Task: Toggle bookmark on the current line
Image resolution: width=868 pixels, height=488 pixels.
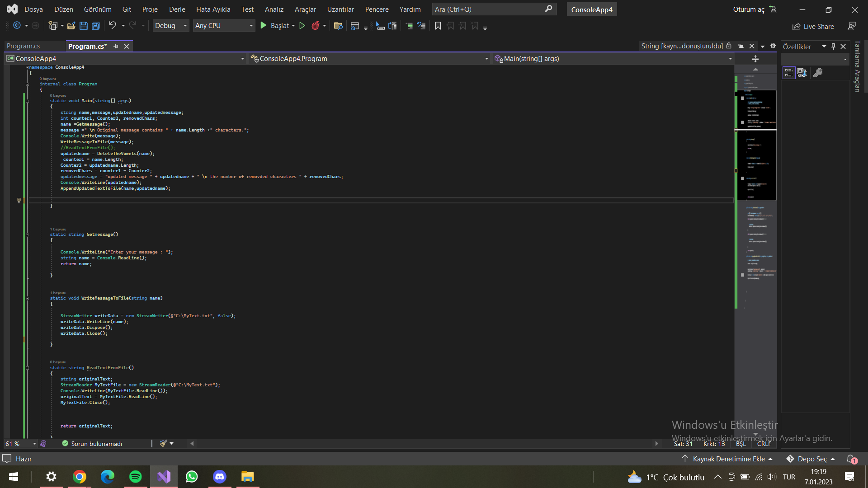Action: point(438,26)
